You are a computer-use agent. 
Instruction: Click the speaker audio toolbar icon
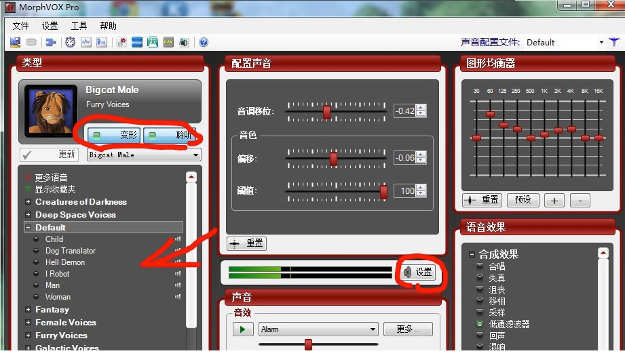(184, 42)
